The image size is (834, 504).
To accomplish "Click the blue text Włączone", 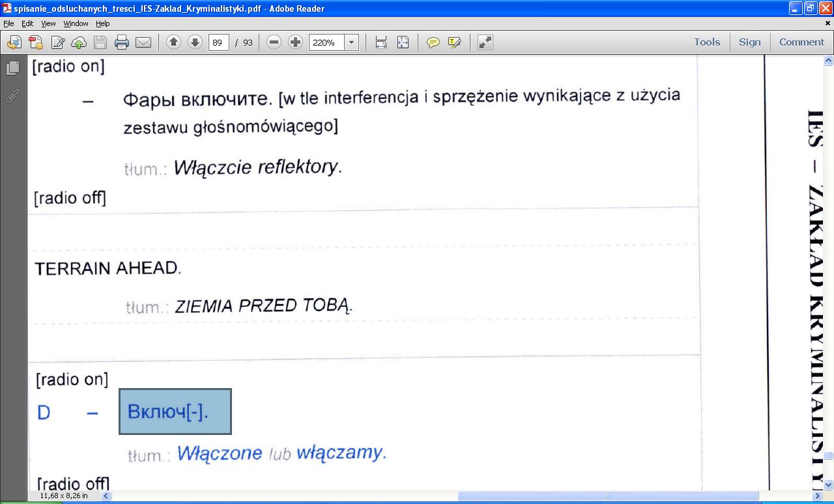I will [x=220, y=453].
